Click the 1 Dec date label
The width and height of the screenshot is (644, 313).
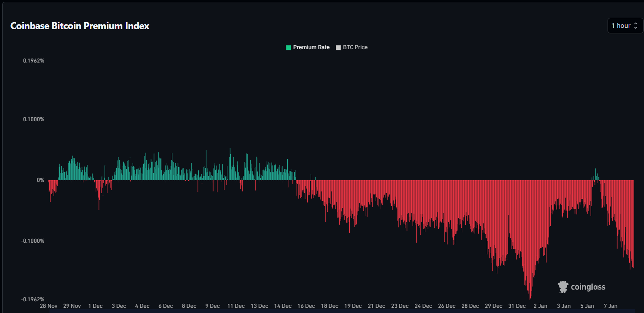tap(95, 306)
